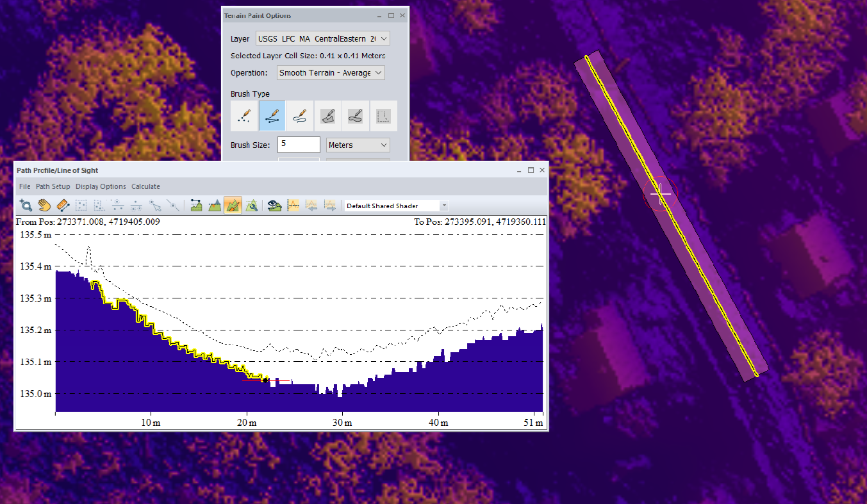Click the Brush Size input field

tap(299, 145)
